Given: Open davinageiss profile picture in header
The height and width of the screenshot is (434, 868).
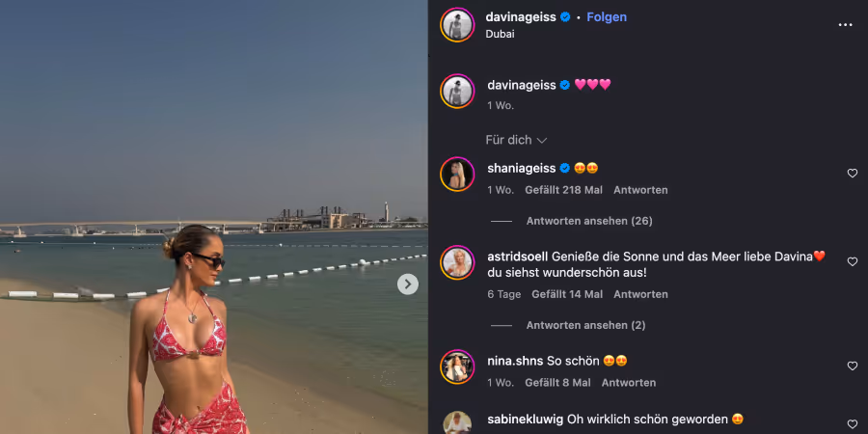Looking at the screenshot, I should click(x=457, y=25).
